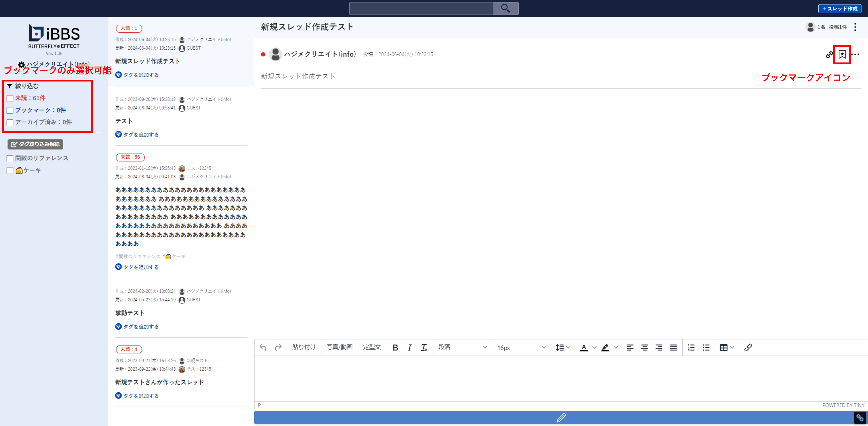
Task: Click タグを追加する under テスト thread
Action: [x=141, y=135]
